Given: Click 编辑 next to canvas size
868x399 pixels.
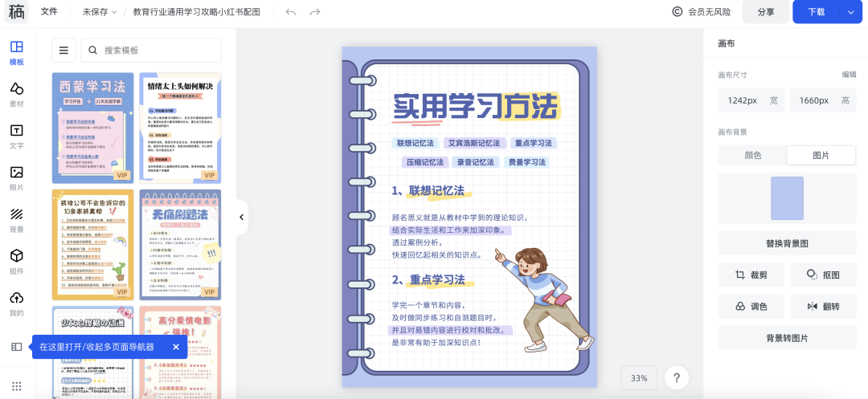Looking at the screenshot, I should pyautogui.click(x=850, y=75).
